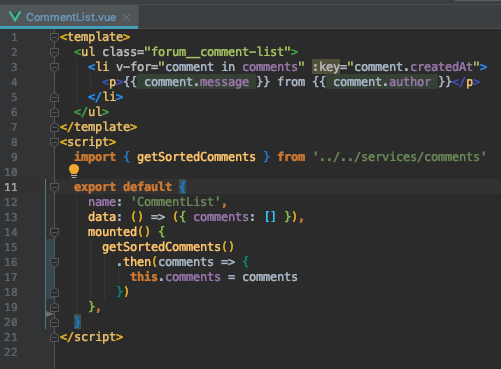501x369 pixels.
Task: Click the highlighted closing brace on line 20
Action: tap(77, 322)
